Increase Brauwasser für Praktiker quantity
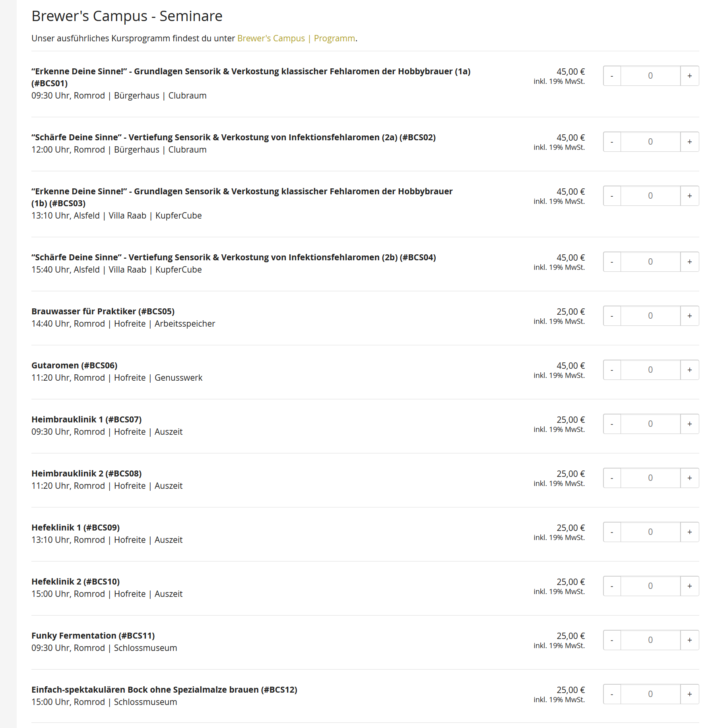The height and width of the screenshot is (728, 708). [689, 316]
